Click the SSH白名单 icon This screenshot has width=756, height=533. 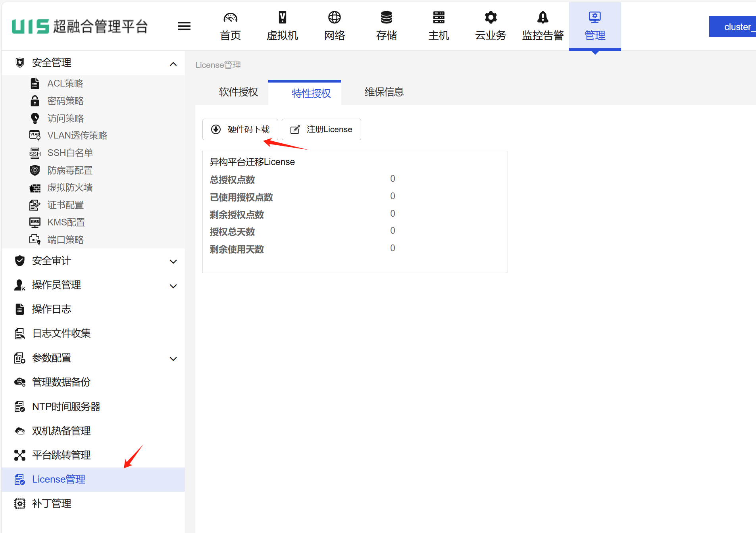tap(35, 153)
